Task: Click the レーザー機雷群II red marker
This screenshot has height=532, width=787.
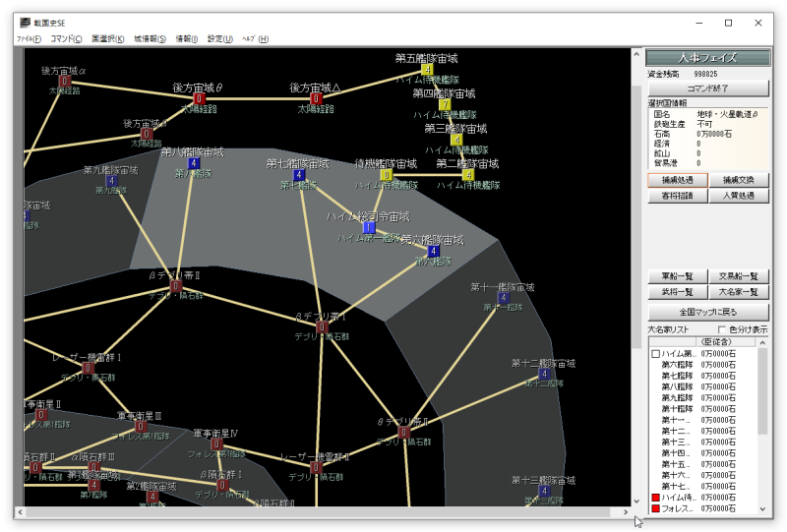Action: point(316,468)
